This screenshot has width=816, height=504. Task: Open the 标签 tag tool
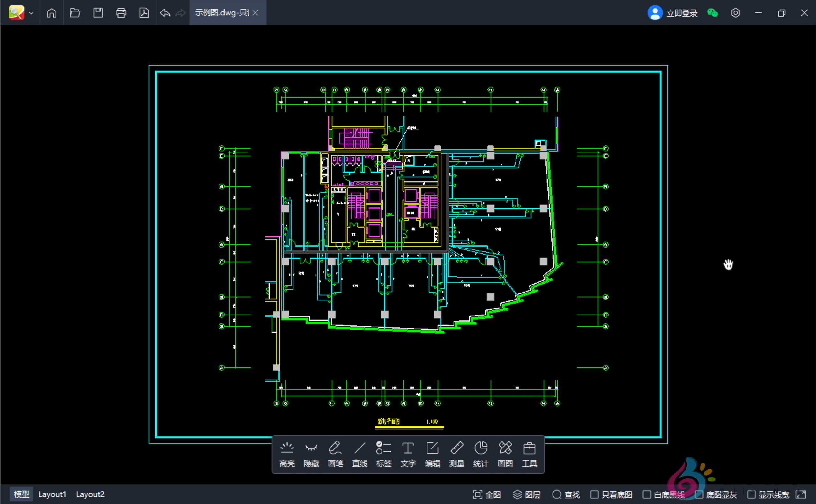[x=384, y=454]
